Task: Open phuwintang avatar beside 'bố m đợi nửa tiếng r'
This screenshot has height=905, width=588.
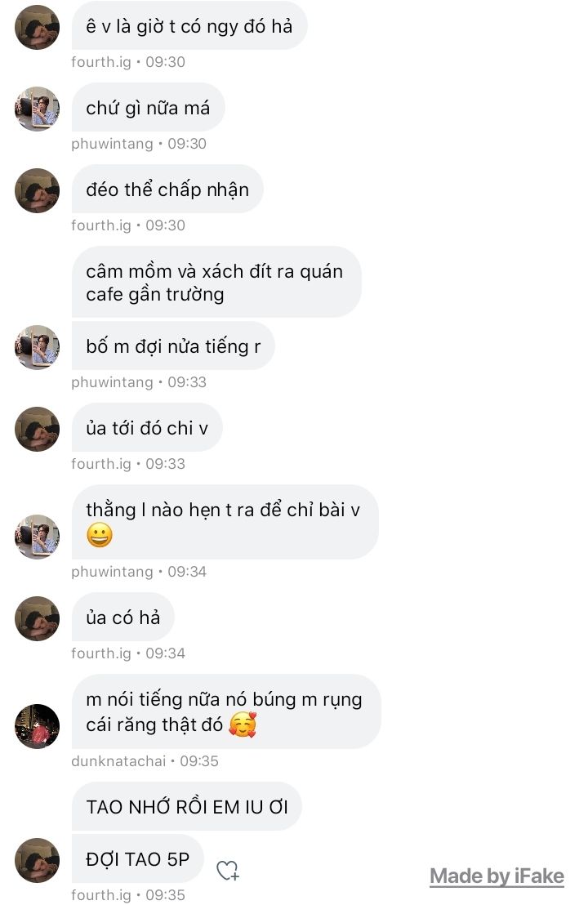Action: pos(37,347)
